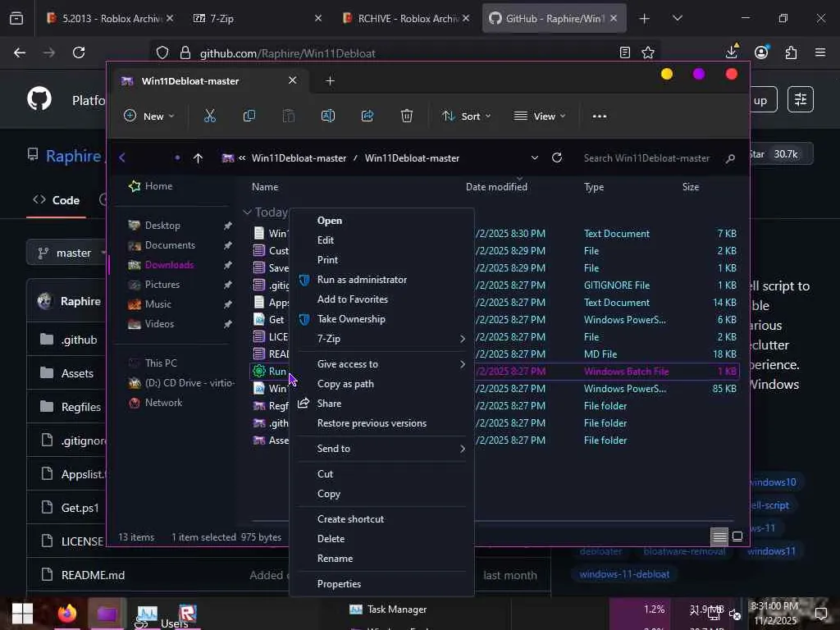Screen dimensions: 840x630
Task: Click the search magnifier icon in Explorer
Action: coord(730,158)
